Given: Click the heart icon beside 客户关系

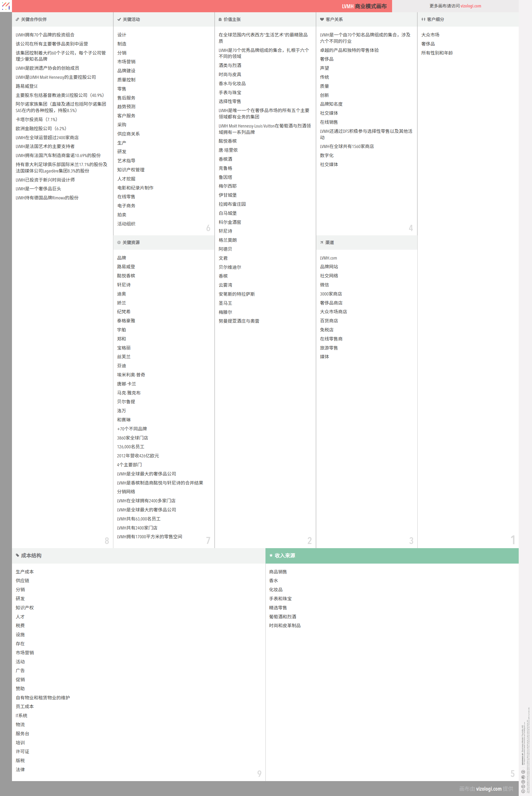Looking at the screenshot, I should pos(322,19).
